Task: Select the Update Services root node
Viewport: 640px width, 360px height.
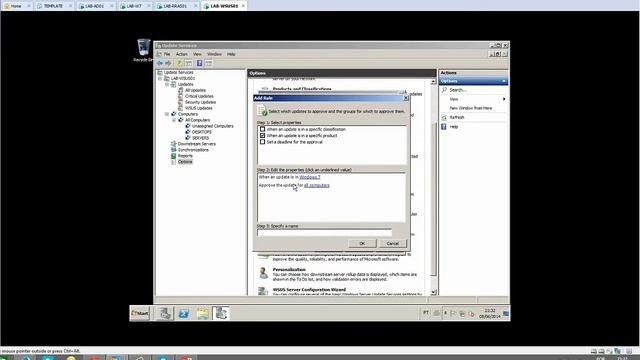Action: pyautogui.click(x=178, y=72)
